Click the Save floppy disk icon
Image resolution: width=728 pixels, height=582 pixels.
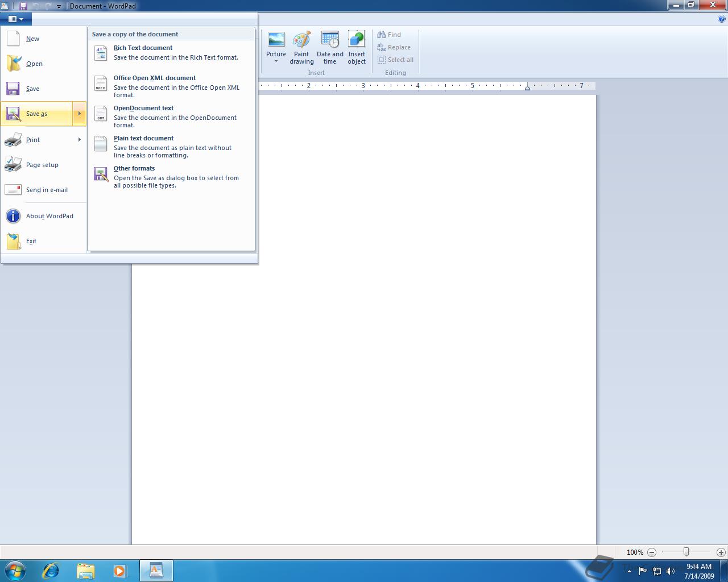click(x=13, y=89)
